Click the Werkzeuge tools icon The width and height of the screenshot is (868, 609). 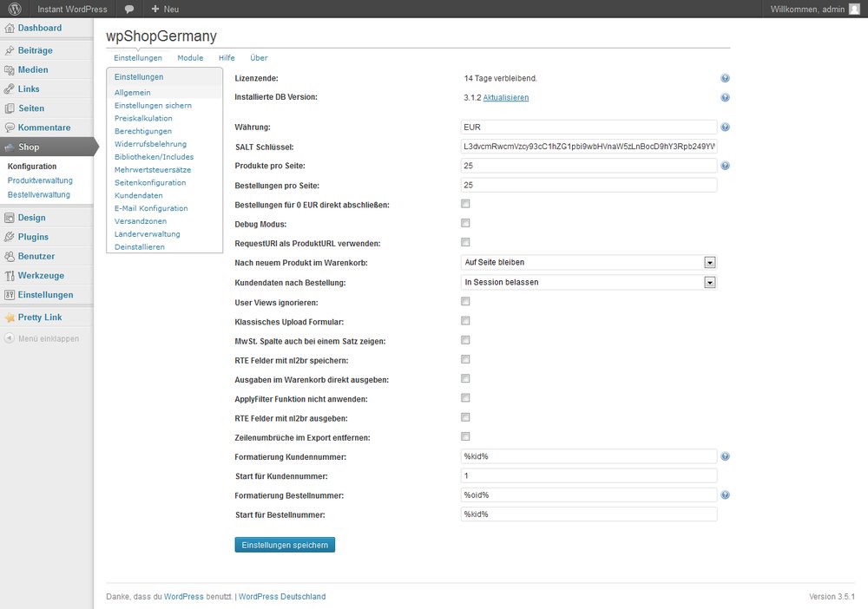10,276
